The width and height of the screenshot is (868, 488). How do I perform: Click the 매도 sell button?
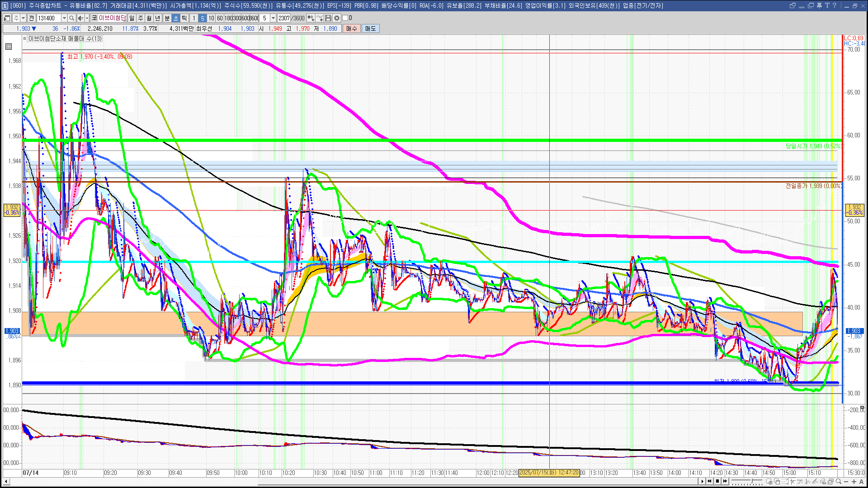tap(370, 28)
